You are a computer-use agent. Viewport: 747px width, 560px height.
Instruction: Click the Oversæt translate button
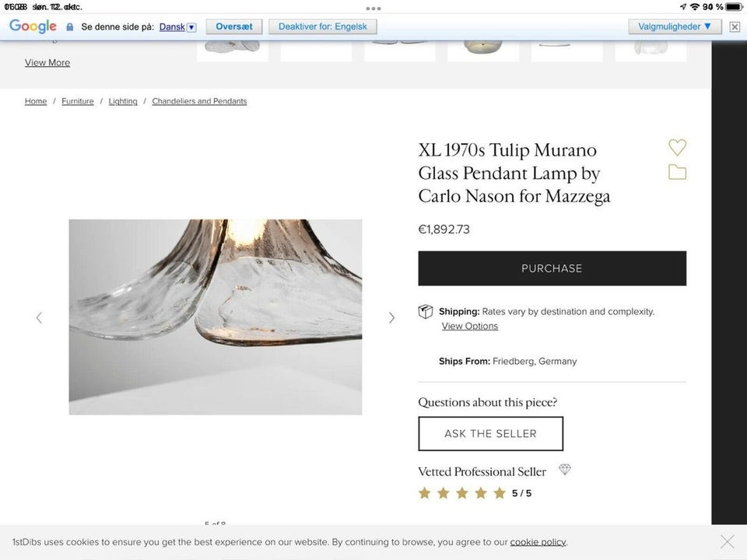[234, 26]
